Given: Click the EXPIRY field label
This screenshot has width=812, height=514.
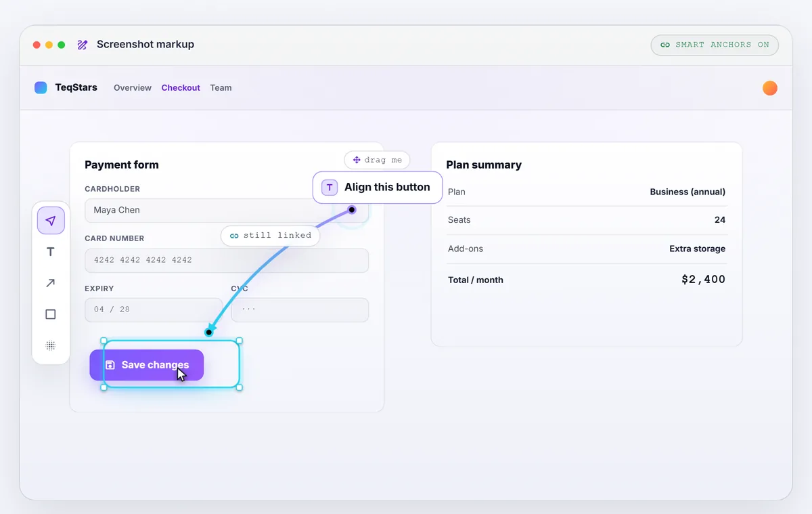Looking at the screenshot, I should coord(99,288).
